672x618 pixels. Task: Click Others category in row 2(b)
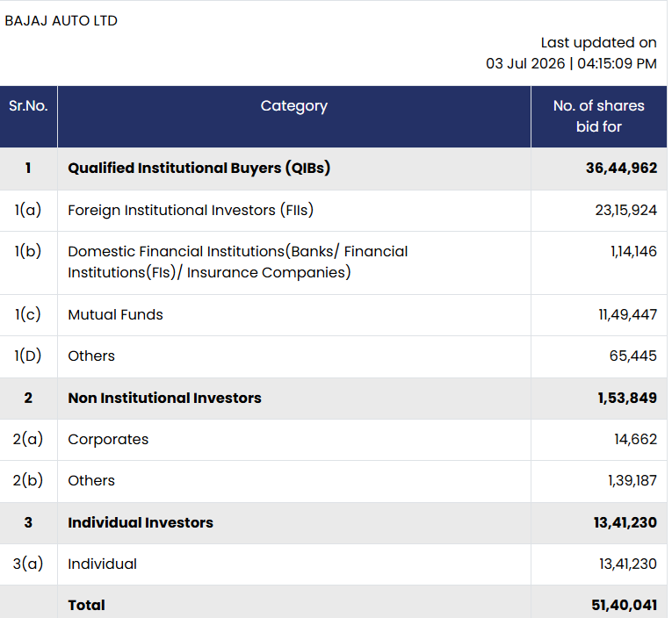click(x=91, y=480)
